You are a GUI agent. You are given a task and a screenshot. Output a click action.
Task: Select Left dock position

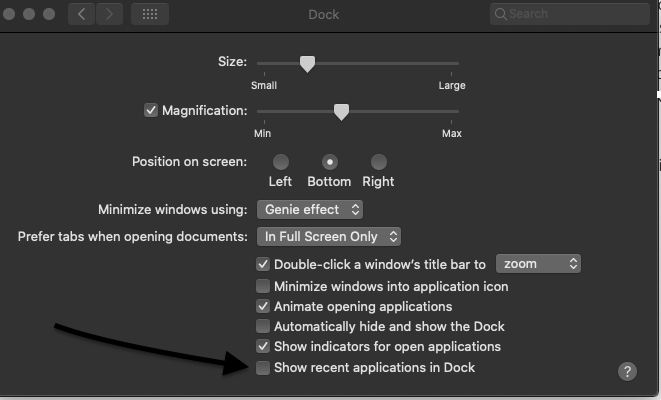coord(281,162)
